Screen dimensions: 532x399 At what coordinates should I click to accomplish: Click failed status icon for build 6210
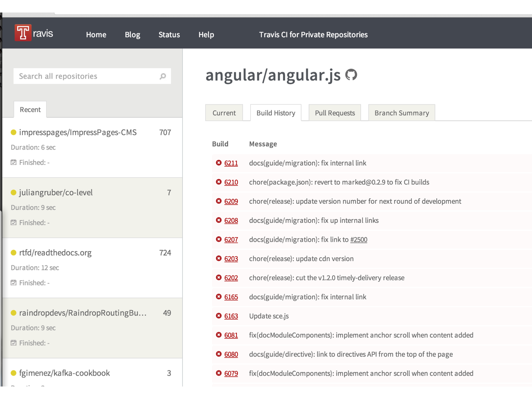point(219,182)
